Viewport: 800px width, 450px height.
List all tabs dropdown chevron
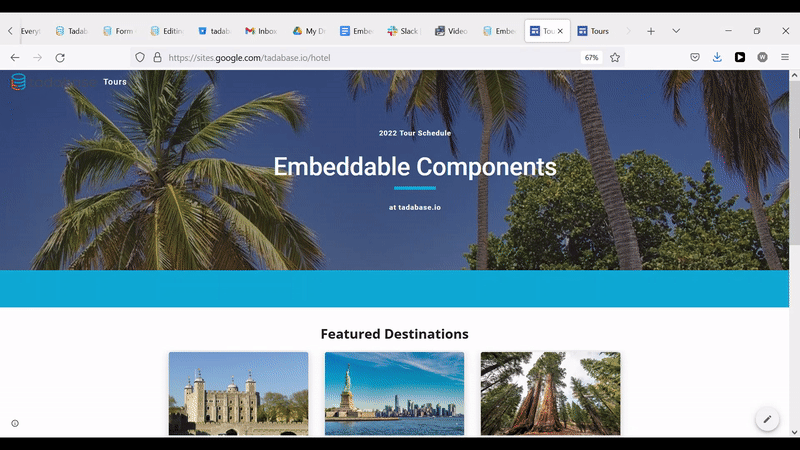[x=676, y=31]
